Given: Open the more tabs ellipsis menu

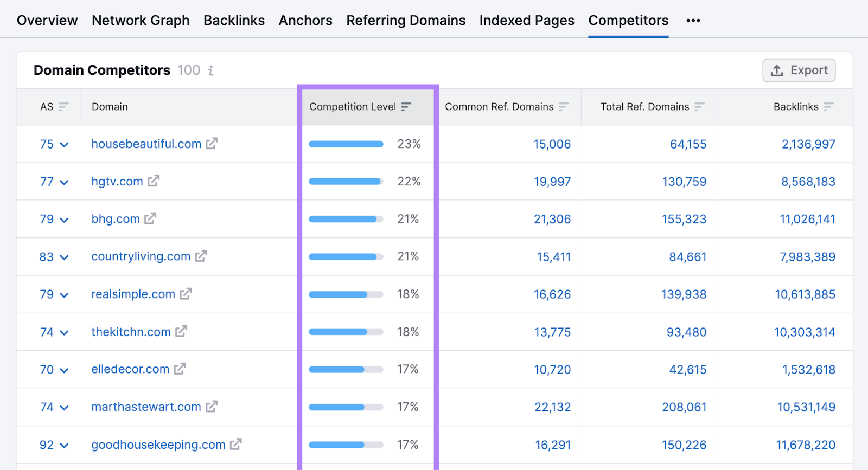Looking at the screenshot, I should click(x=693, y=21).
